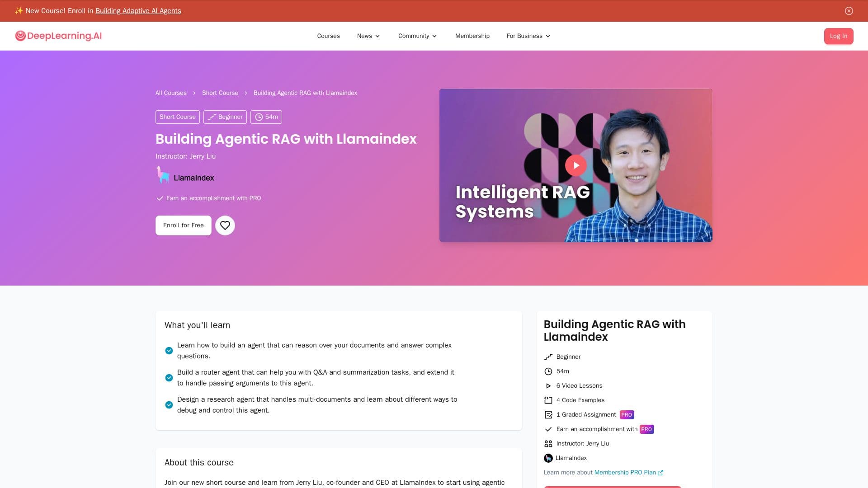The image size is (868, 488).
Task: Click the first learning objective check icon
Action: [169, 351]
